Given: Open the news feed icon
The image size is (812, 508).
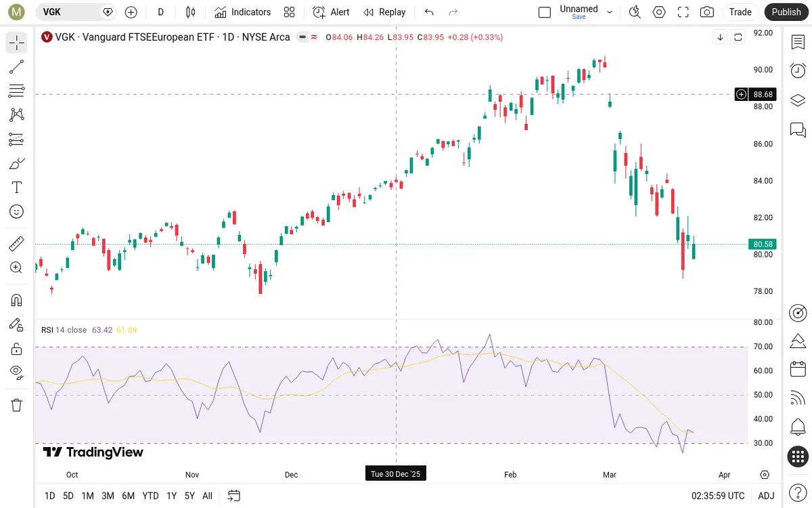Looking at the screenshot, I should (798, 398).
